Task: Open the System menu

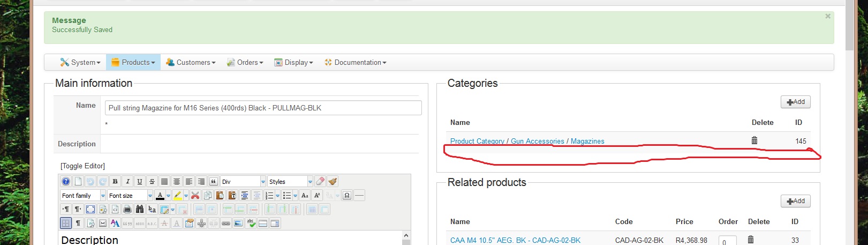Action: tap(80, 62)
